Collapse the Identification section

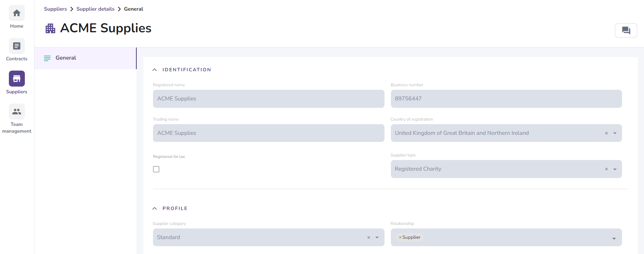coord(155,70)
